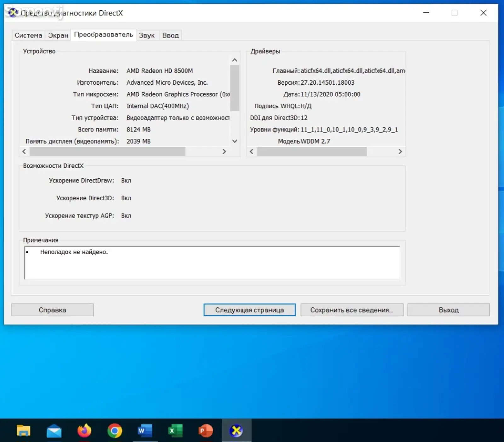Click left arrow of drivers horizontal scrollbar
This screenshot has width=504, height=442.
(251, 151)
